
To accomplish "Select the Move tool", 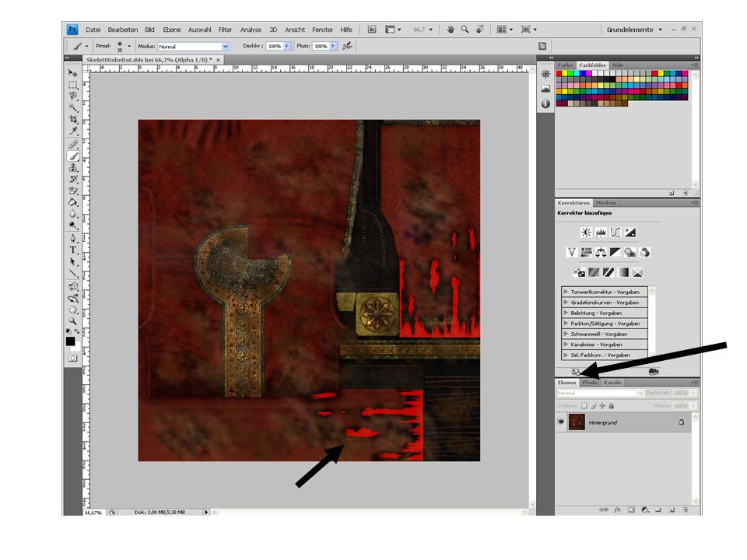I will (x=72, y=73).
